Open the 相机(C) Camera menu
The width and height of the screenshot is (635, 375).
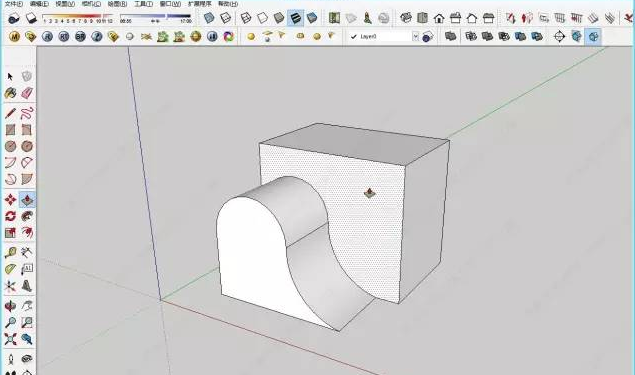[91, 4]
